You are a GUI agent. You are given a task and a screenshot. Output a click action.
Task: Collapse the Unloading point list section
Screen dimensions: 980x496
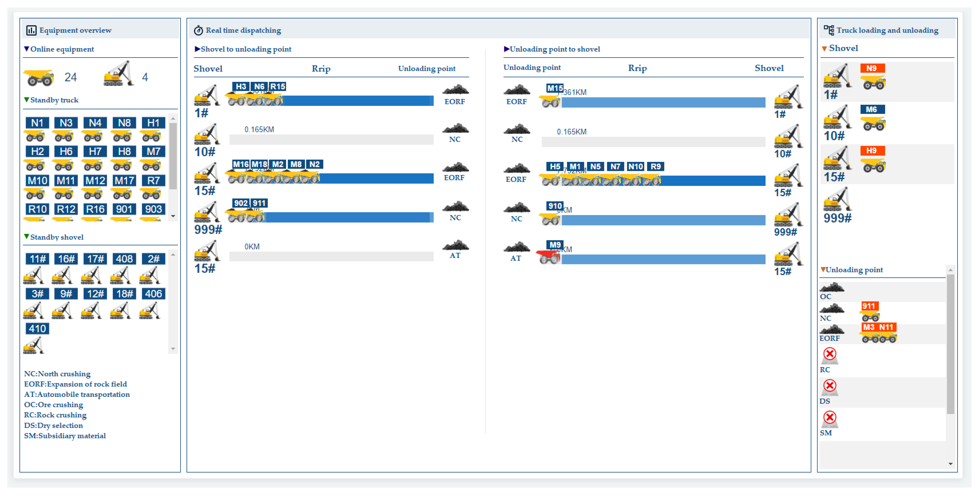[x=823, y=269]
